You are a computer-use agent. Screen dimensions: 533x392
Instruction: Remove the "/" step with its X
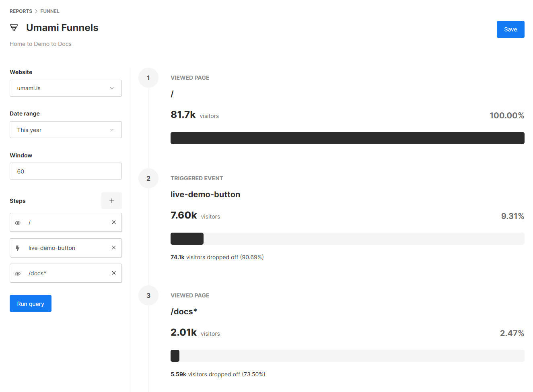(114, 222)
